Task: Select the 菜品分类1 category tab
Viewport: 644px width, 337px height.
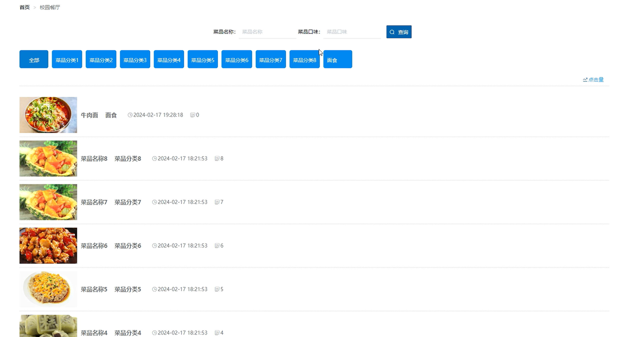Action: click(67, 59)
